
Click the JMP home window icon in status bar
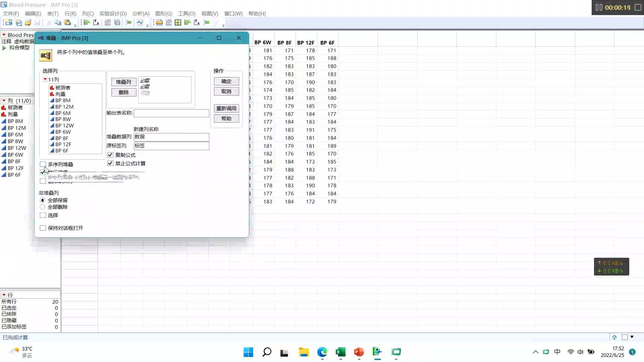point(614,337)
